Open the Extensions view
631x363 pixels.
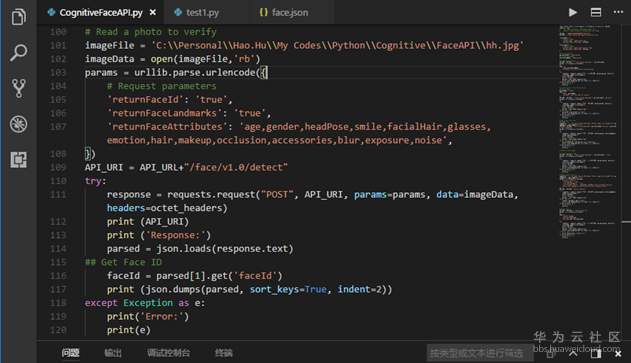pyautogui.click(x=19, y=160)
